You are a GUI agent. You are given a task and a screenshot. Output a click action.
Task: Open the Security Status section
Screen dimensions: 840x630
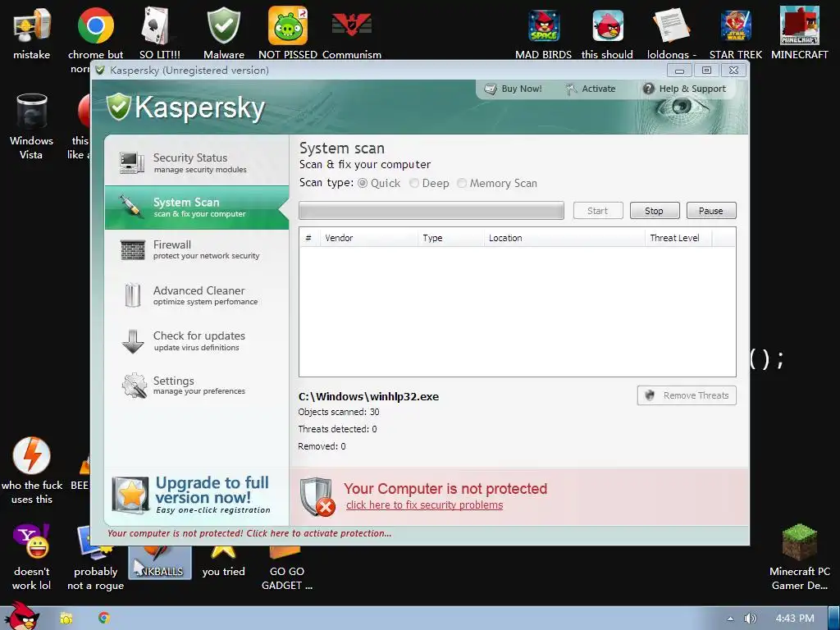[197, 163]
